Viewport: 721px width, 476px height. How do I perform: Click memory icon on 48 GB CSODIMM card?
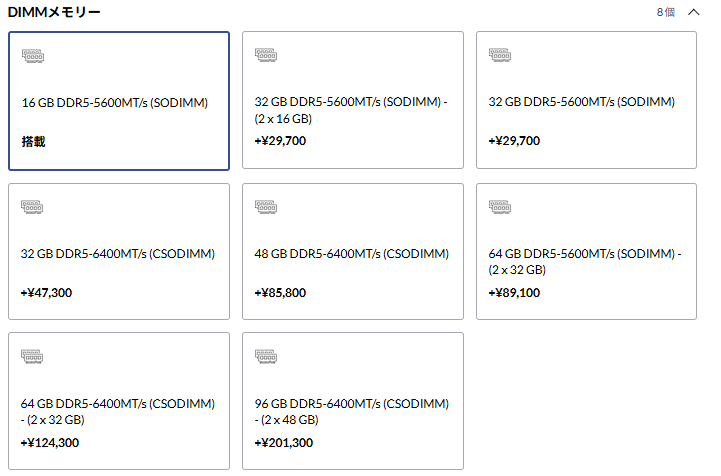(266, 207)
